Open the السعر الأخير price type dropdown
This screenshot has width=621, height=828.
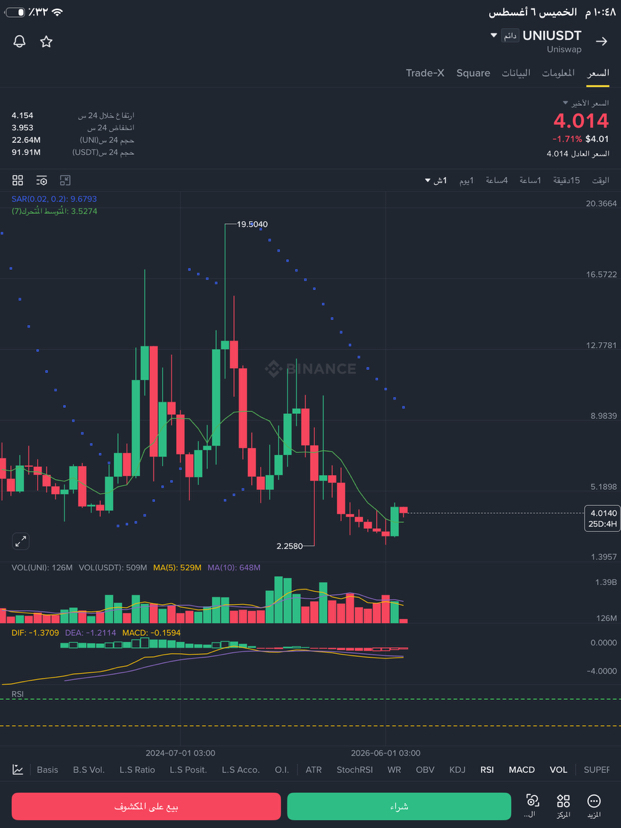586,103
